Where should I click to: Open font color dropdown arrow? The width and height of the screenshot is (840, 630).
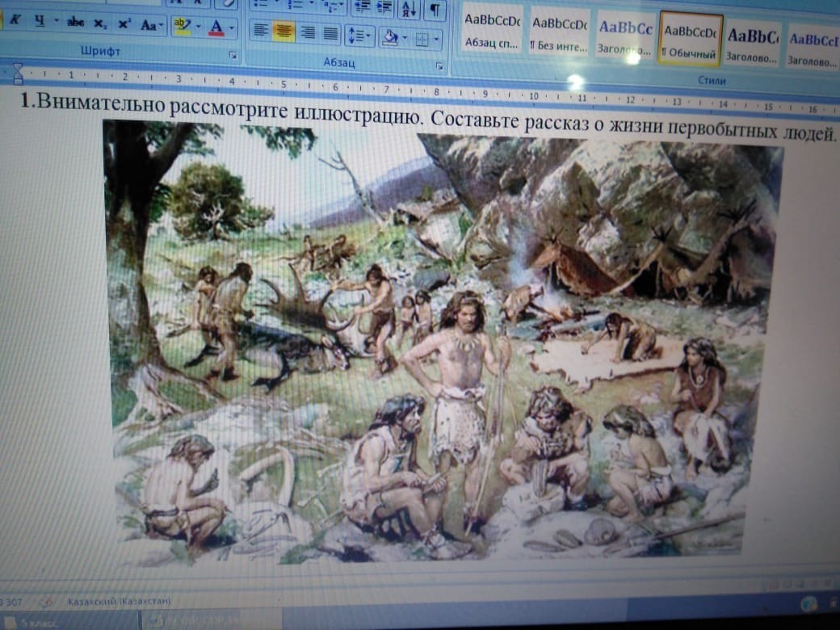pyautogui.click(x=232, y=27)
